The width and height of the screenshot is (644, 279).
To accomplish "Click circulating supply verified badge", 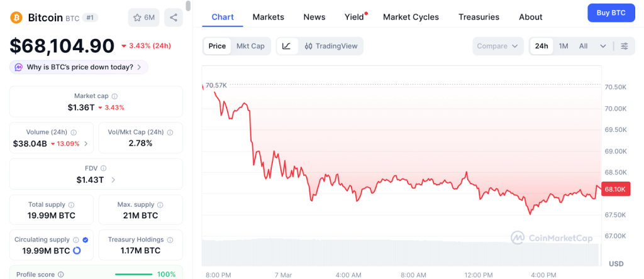I will [x=85, y=240].
